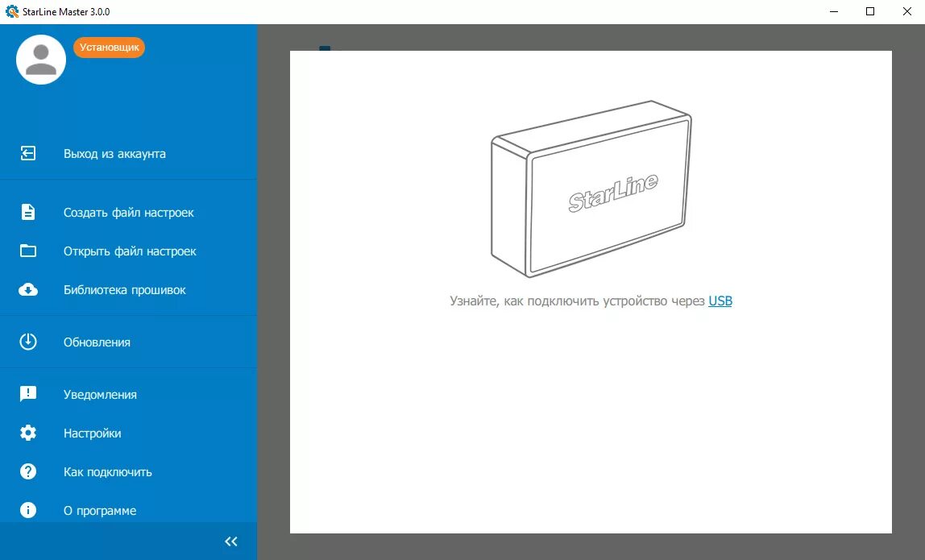
Task: Minimize the StarLine Master window
Action: [834, 12]
